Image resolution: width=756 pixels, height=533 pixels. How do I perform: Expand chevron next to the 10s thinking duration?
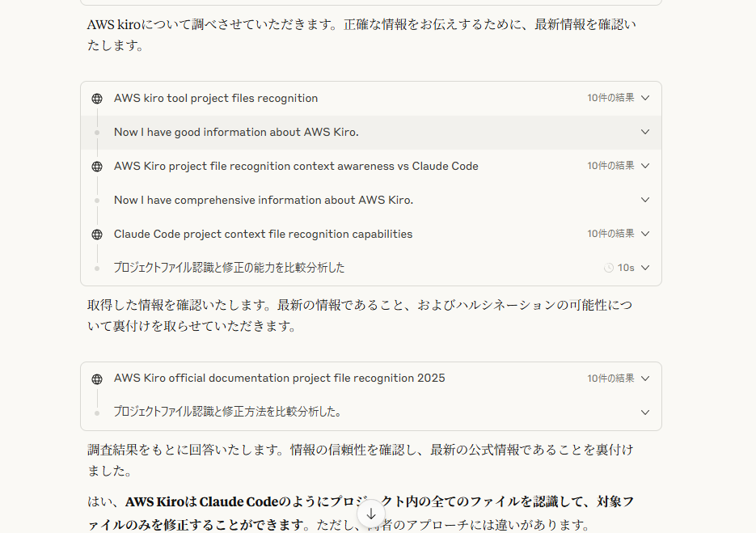pyautogui.click(x=644, y=268)
